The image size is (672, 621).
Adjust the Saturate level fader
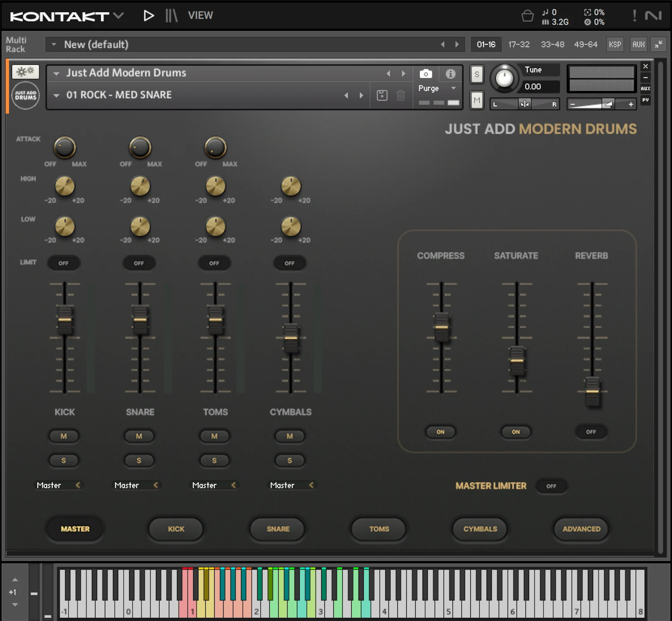click(x=516, y=360)
